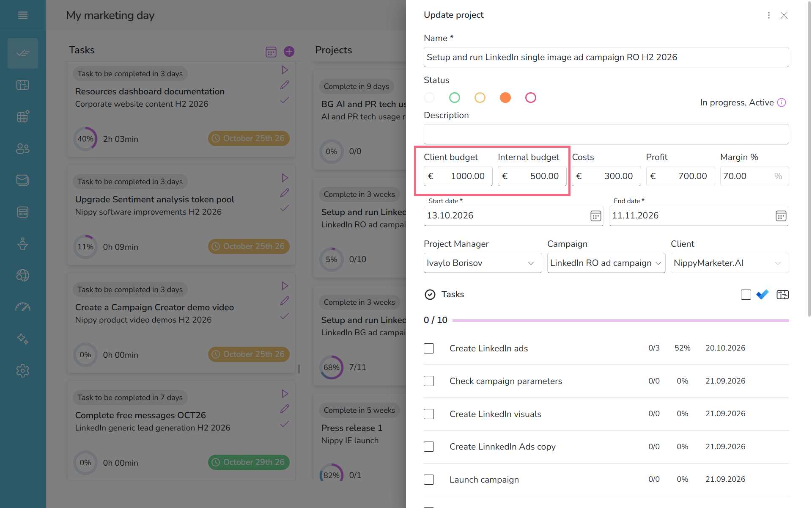Click the info icon beside In progress, Active
The height and width of the screenshot is (508, 812).
pyautogui.click(x=782, y=102)
